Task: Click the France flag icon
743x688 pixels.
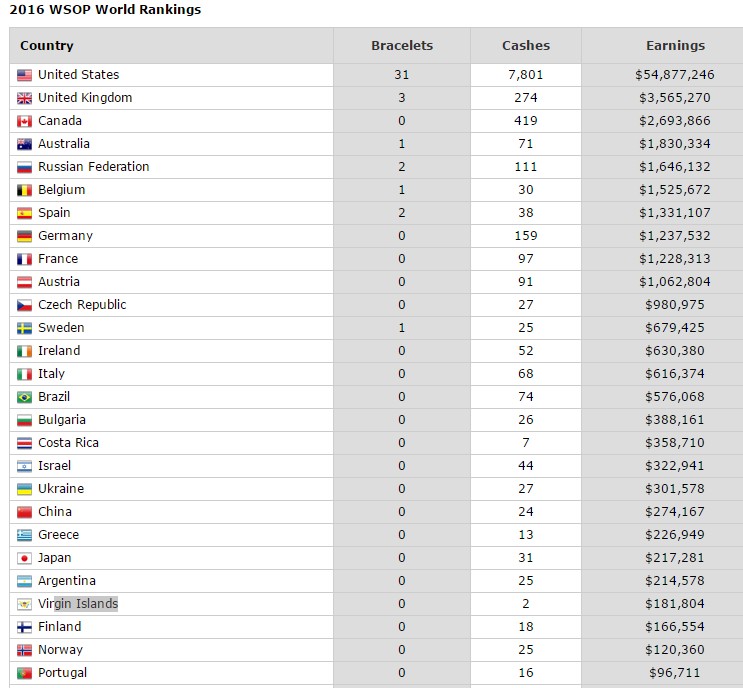Action: click(24, 259)
